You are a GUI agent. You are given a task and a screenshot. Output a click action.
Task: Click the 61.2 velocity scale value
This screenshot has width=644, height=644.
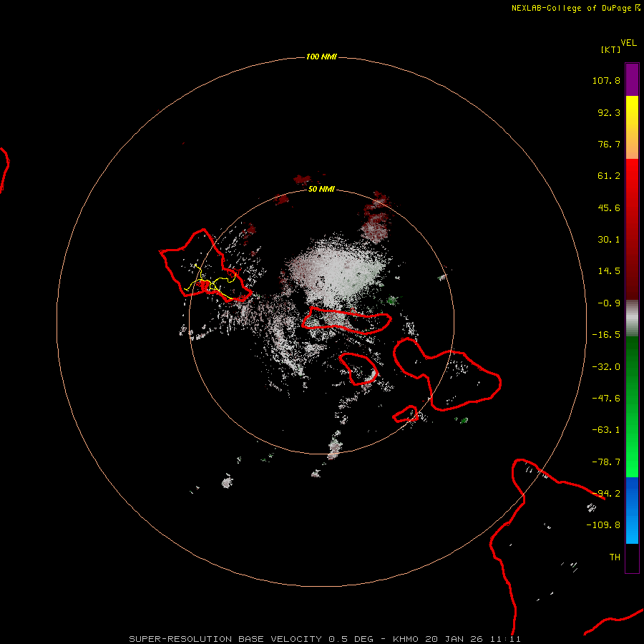609,176
